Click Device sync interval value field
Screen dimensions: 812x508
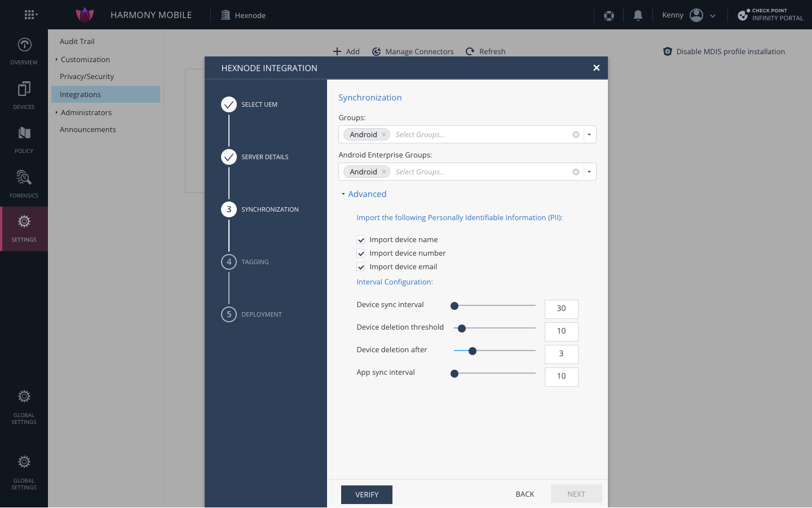[562, 309]
